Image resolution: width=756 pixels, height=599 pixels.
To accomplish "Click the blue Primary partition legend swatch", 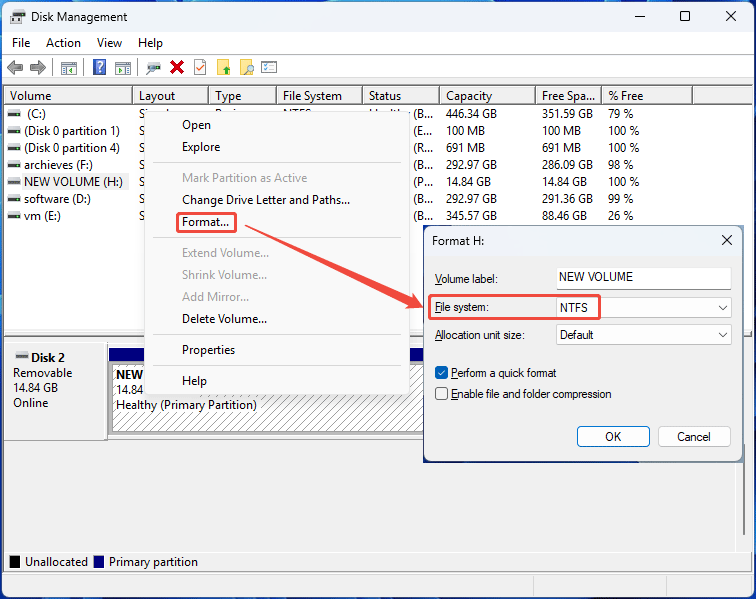I will 99,562.
